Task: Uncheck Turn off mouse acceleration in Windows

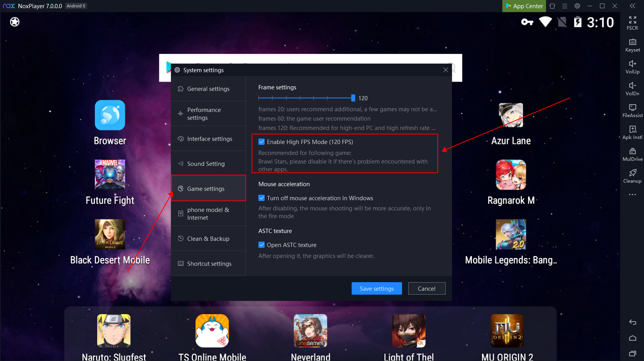Action: (262, 198)
